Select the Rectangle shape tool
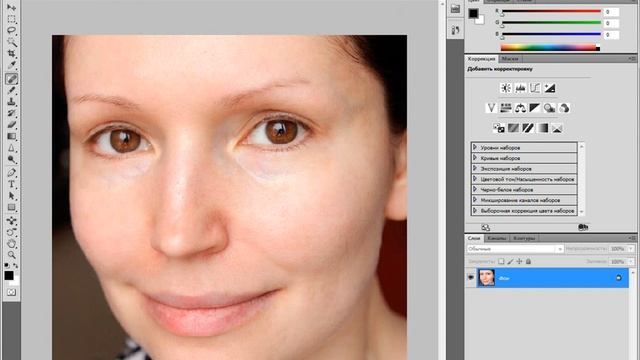 pyautogui.click(x=11, y=207)
